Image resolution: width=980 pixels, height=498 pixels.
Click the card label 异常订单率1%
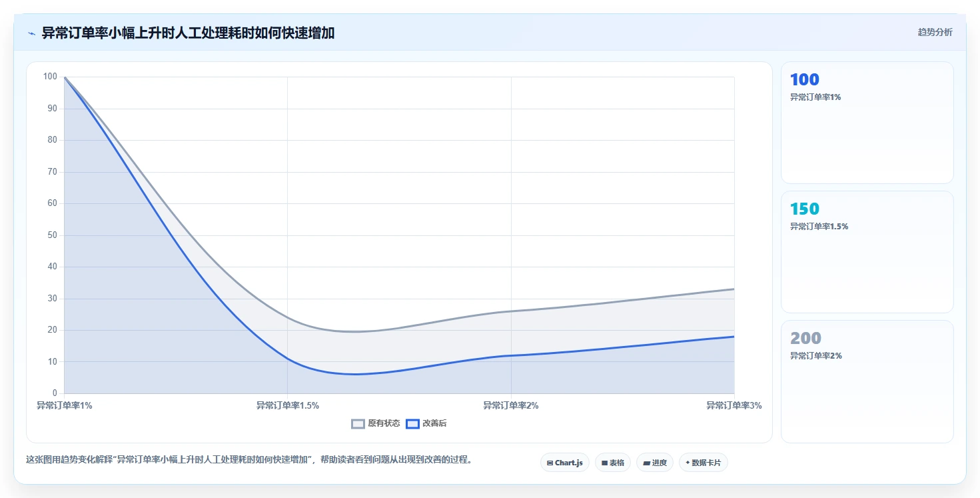815,97
